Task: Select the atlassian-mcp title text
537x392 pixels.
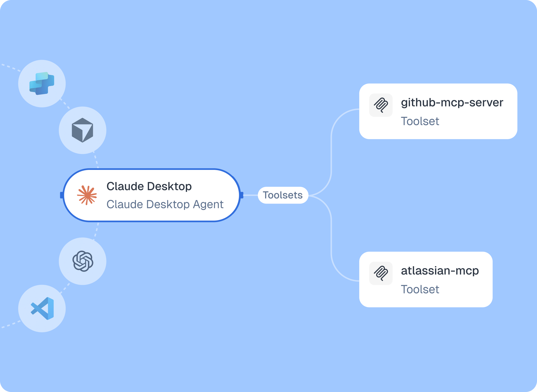Action: [x=440, y=271]
